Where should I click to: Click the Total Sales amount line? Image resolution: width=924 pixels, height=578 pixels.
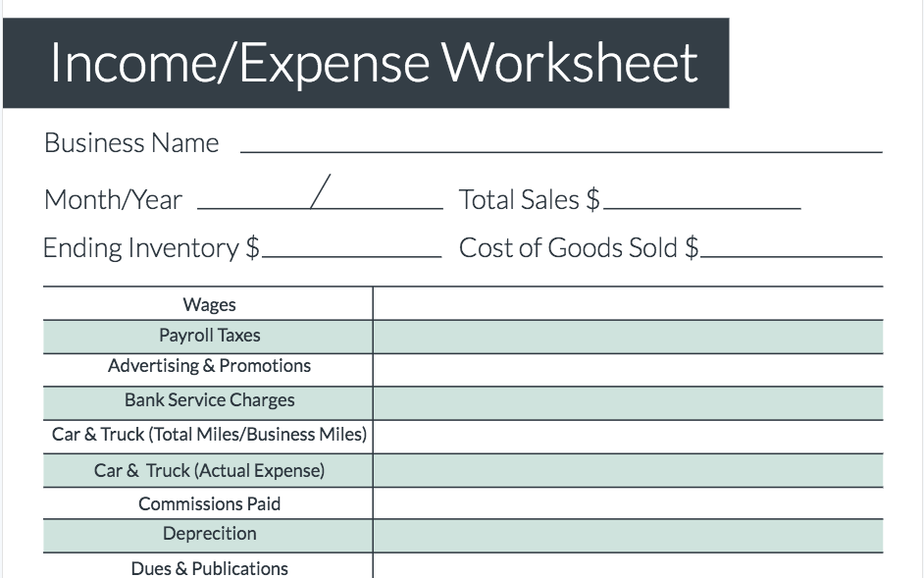(701, 199)
